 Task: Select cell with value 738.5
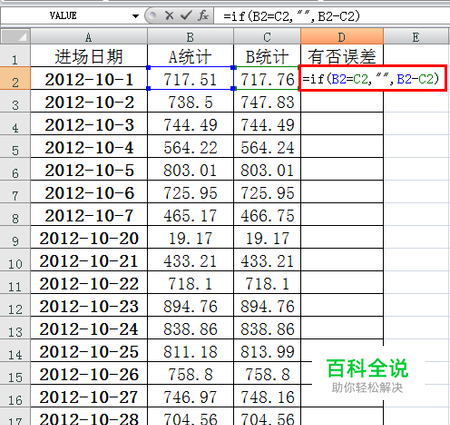click(x=190, y=101)
